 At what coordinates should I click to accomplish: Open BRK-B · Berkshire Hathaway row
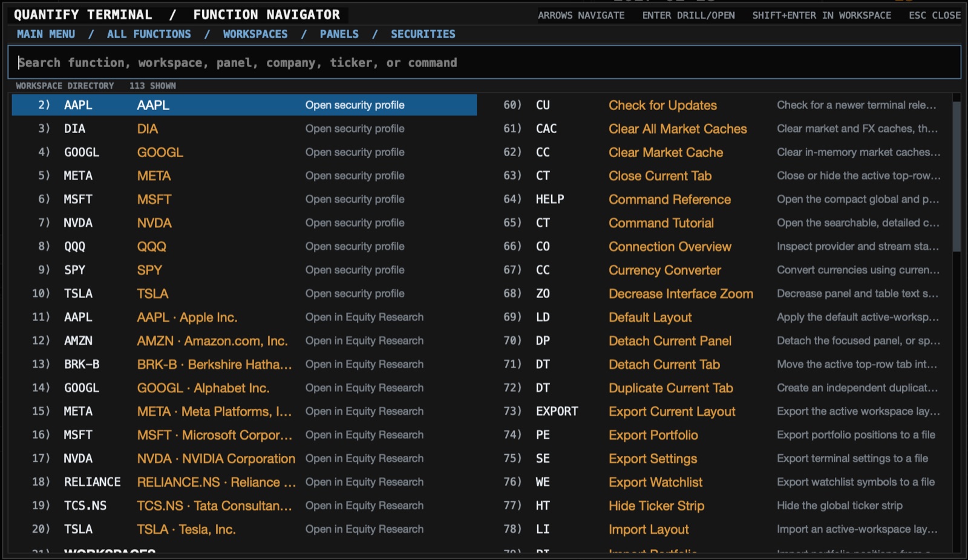(244, 364)
